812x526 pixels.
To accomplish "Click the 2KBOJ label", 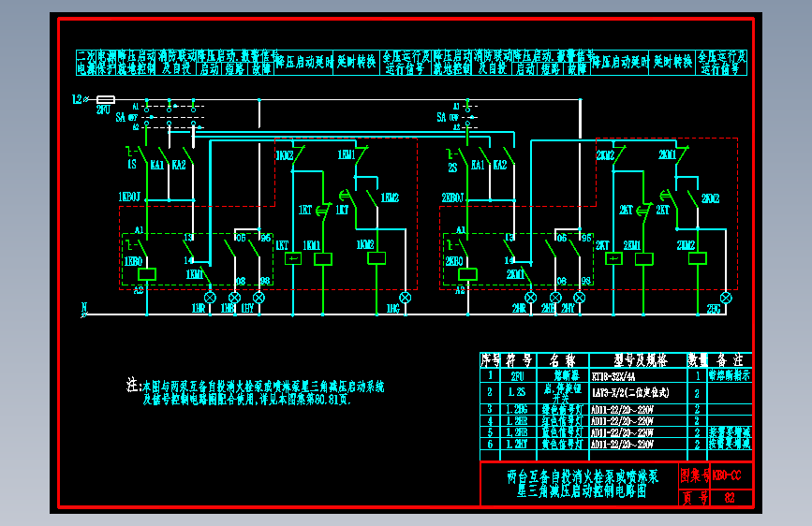I will tap(452, 197).
